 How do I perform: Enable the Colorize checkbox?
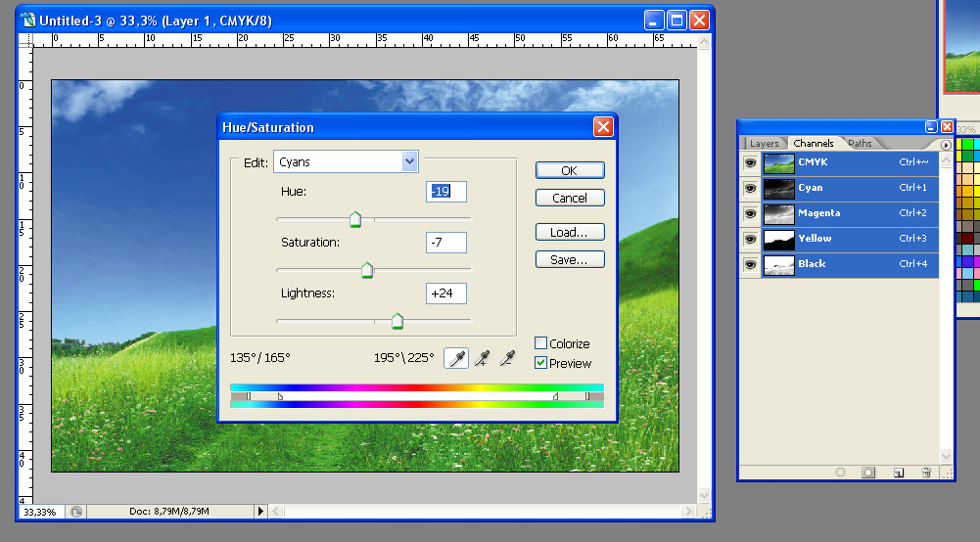541,342
